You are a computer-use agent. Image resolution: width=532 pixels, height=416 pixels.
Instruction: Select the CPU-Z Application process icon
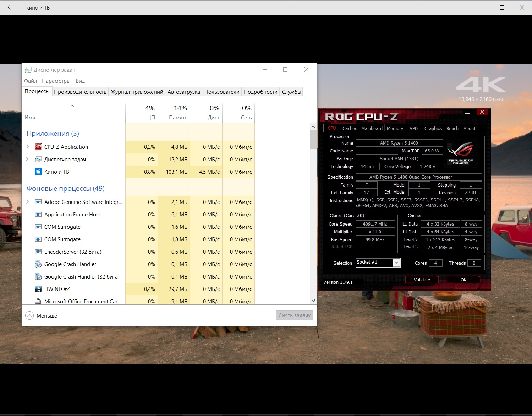(38, 147)
